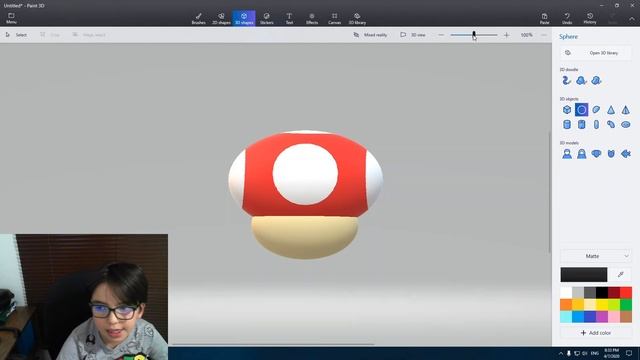
Task: Zoom out with the minus button
Action: pos(441,35)
